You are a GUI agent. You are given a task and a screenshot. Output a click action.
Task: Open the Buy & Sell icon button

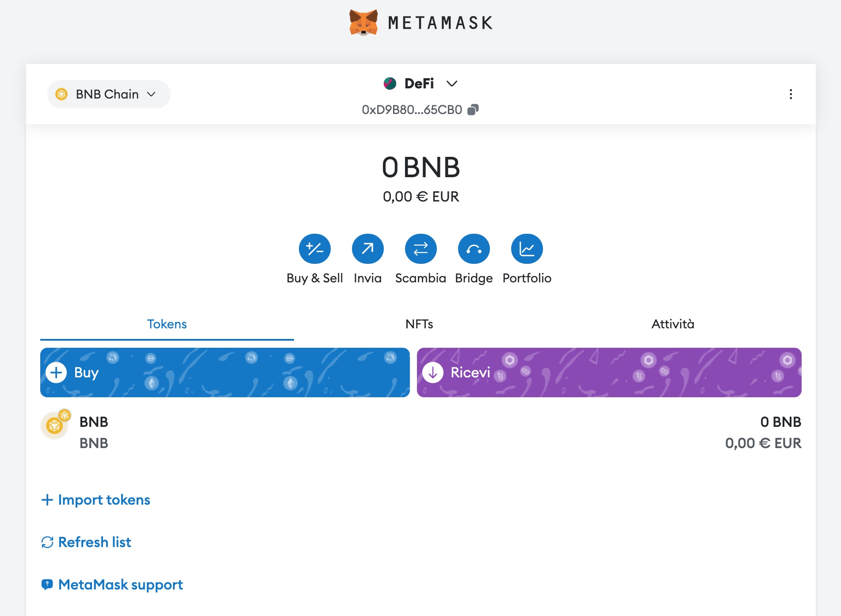coord(315,249)
